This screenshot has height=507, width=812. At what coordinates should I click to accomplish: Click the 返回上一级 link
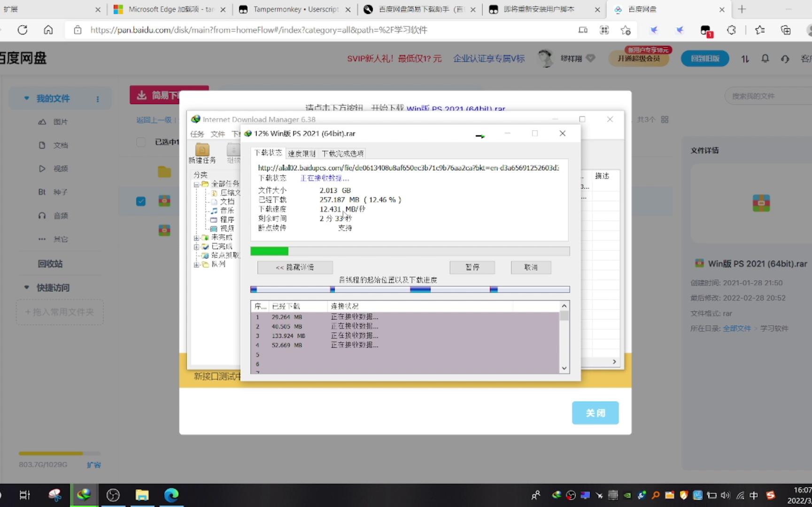(154, 120)
